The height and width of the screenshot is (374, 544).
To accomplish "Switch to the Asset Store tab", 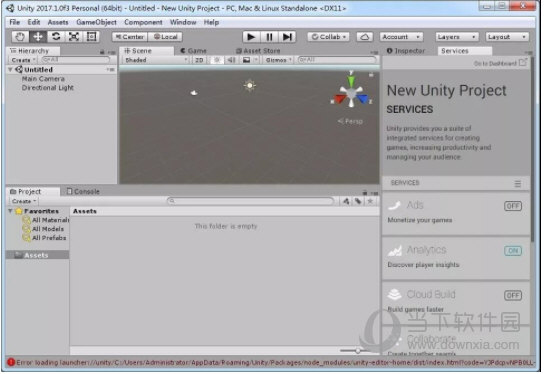I will [x=258, y=51].
